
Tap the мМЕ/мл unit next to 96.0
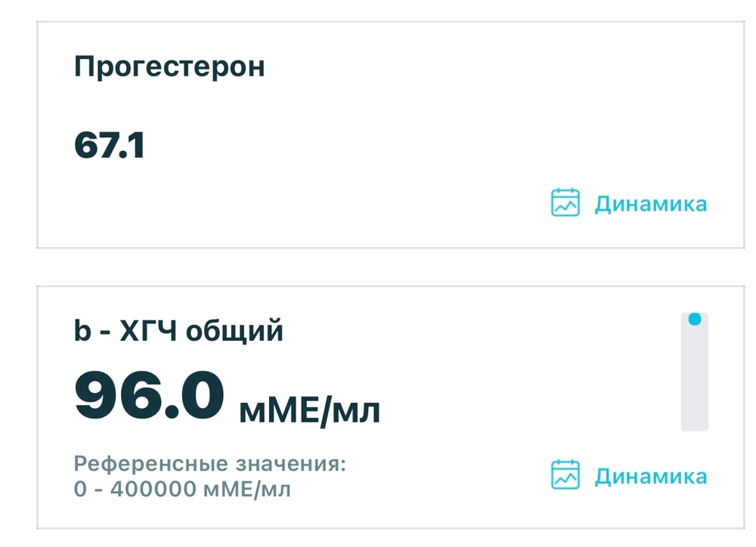309,411
